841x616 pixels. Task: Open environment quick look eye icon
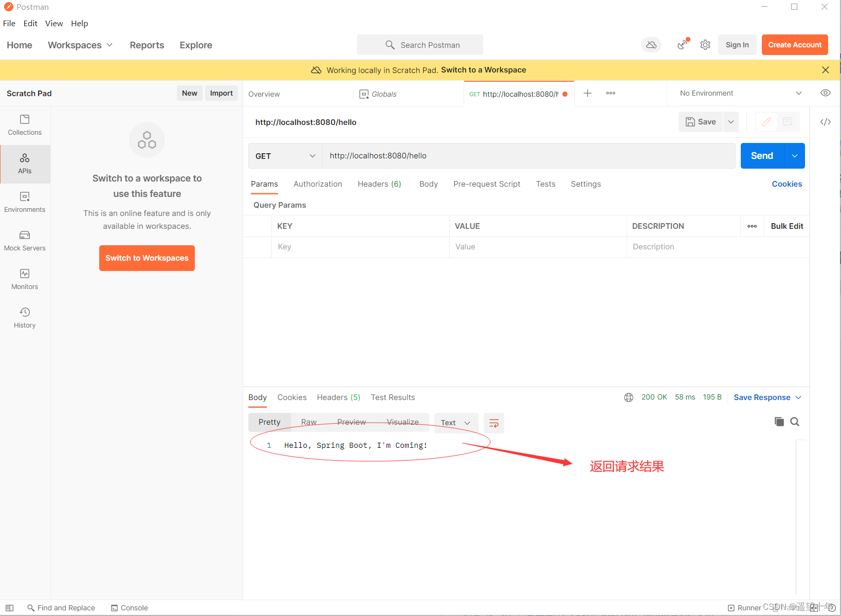826,93
